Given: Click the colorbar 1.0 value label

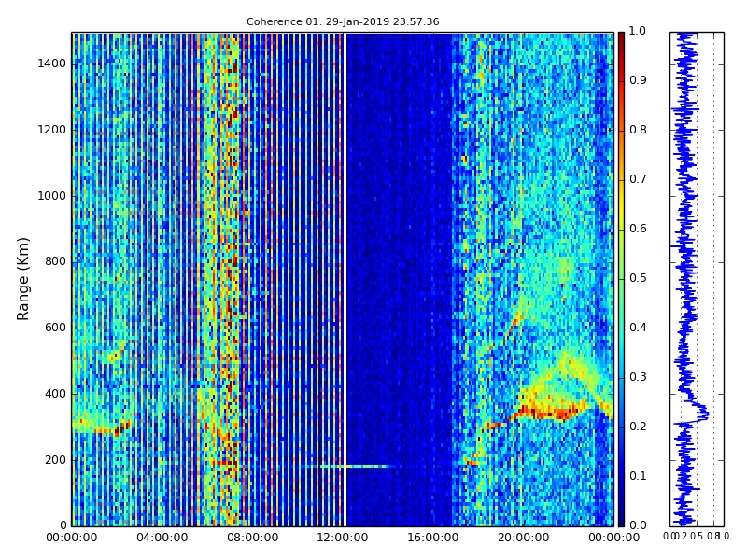Looking at the screenshot, I should click(x=638, y=31).
